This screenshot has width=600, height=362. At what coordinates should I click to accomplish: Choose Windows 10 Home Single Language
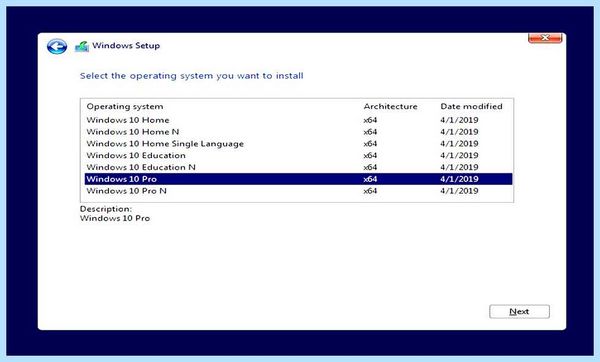[298, 144]
